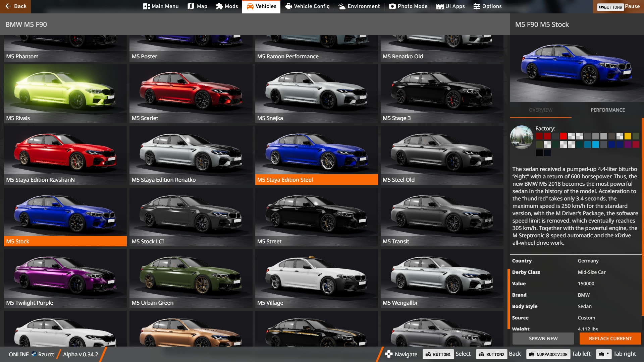This screenshot has width=644, height=362.
Task: Click the blue M5 preview image
Action: point(577,68)
